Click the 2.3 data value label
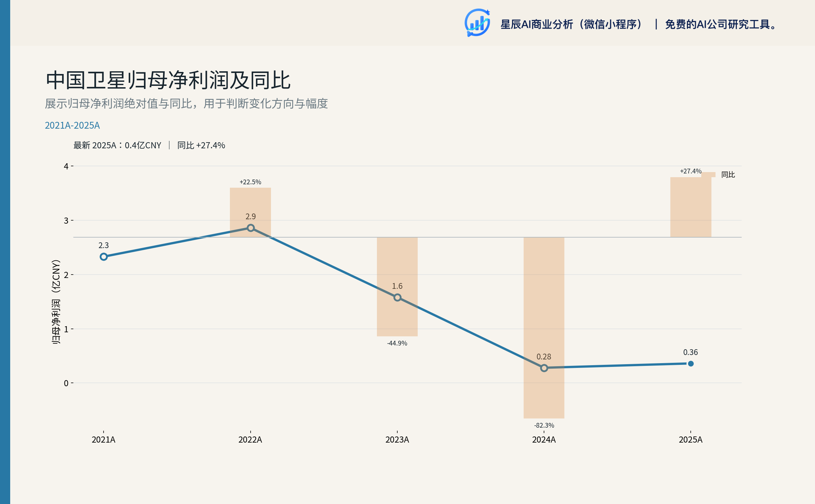The width and height of the screenshot is (815, 504). [x=104, y=245]
